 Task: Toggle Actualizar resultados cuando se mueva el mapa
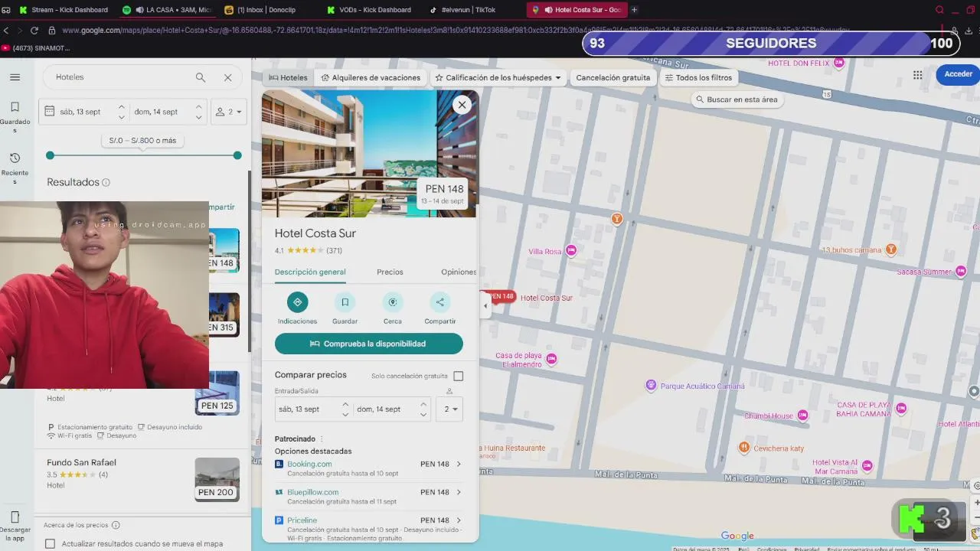[x=50, y=543]
